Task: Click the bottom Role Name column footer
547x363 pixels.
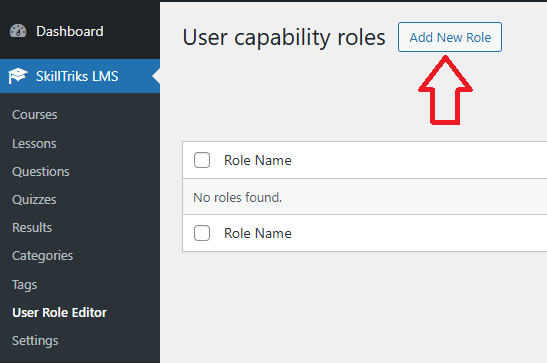Action: point(258,233)
